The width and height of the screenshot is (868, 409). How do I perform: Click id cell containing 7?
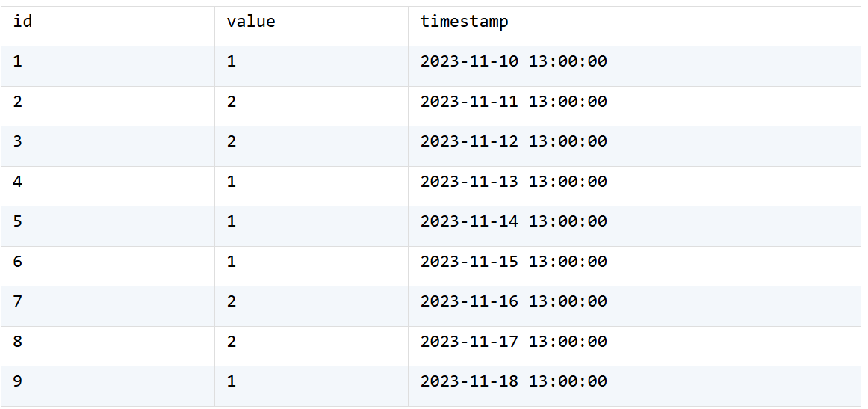[108, 306]
